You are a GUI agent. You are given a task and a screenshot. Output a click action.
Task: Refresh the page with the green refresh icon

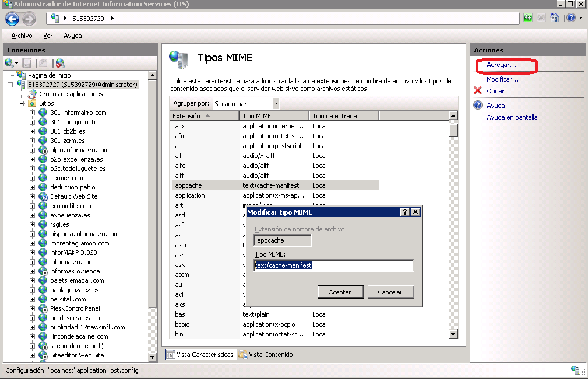[528, 17]
